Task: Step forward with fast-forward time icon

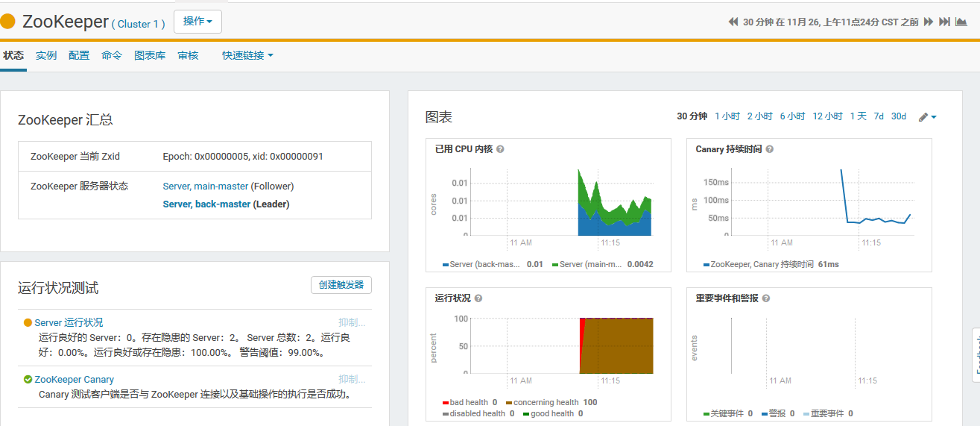Action: (x=929, y=22)
